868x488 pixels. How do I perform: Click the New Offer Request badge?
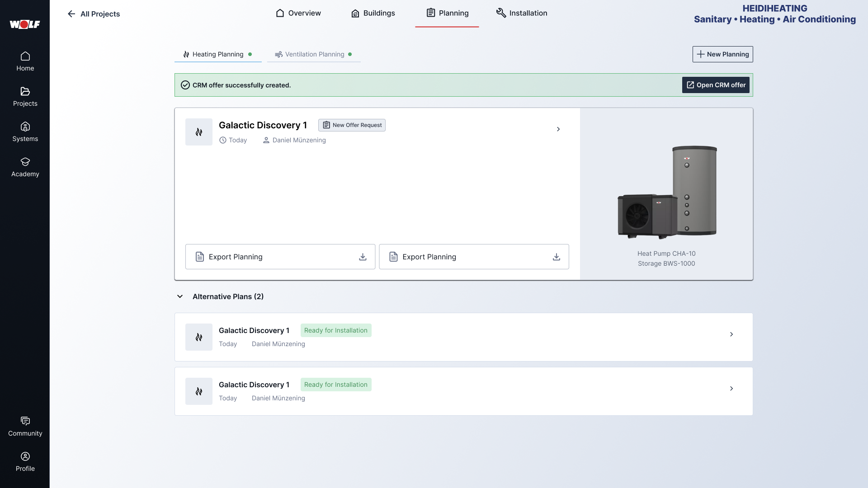click(352, 125)
